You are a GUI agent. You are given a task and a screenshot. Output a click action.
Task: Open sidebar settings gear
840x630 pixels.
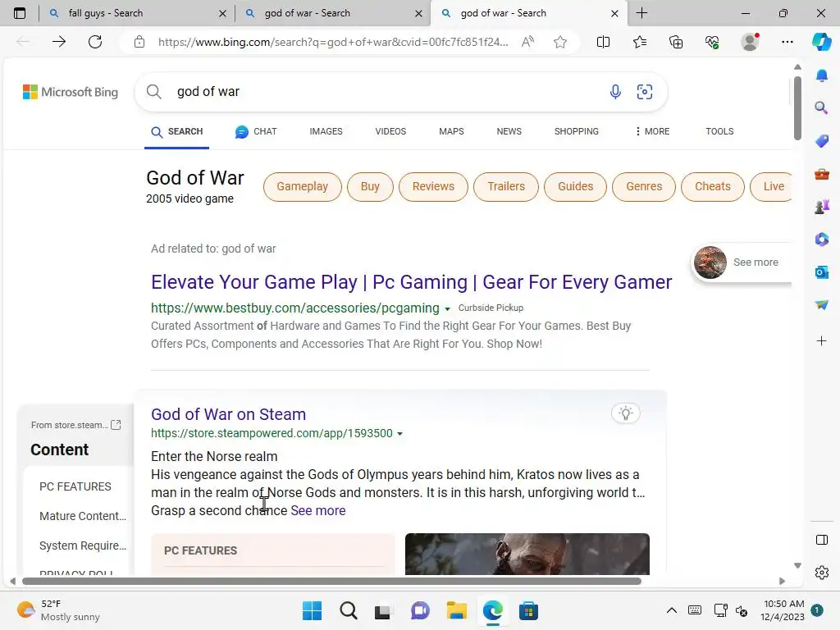822,573
